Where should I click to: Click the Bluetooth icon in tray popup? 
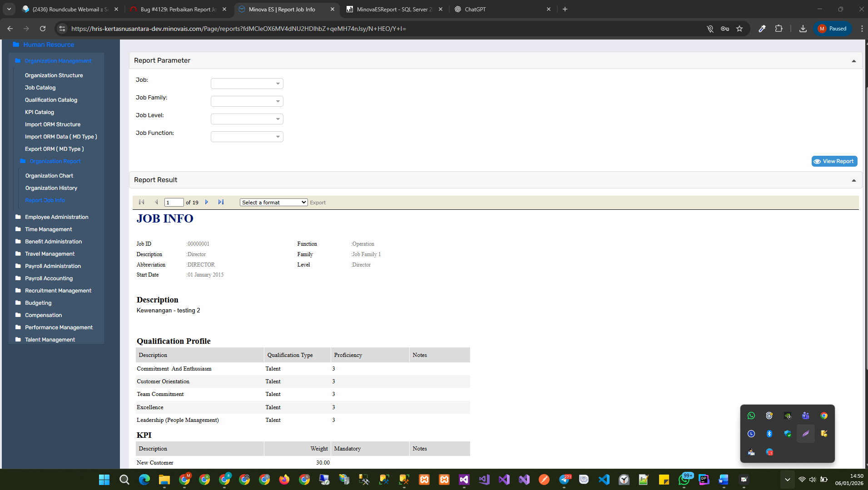pyautogui.click(x=769, y=434)
